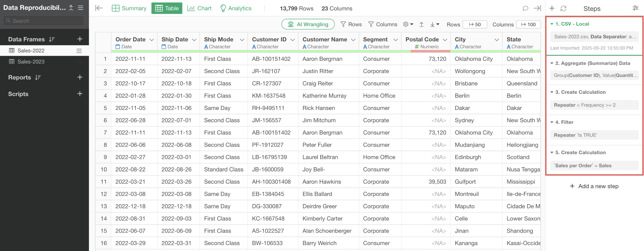Sort Data Frames using the sort icon
This screenshot has width=644, height=251.
point(52,39)
